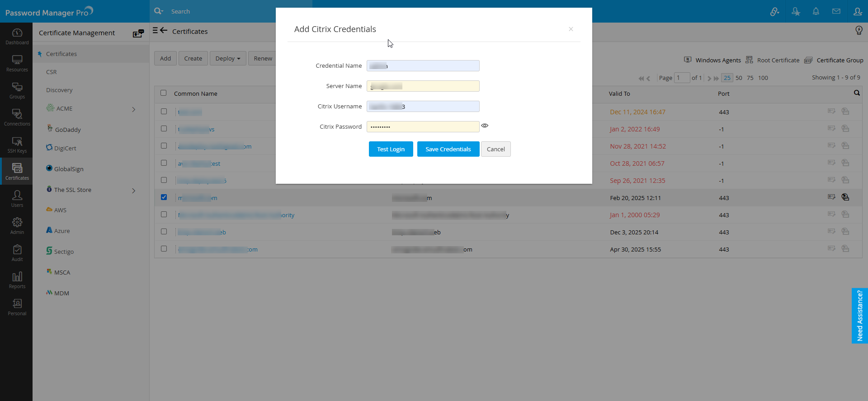This screenshot has width=868, height=401.
Task: Click the key-link icon in top bar
Action: 774,11
